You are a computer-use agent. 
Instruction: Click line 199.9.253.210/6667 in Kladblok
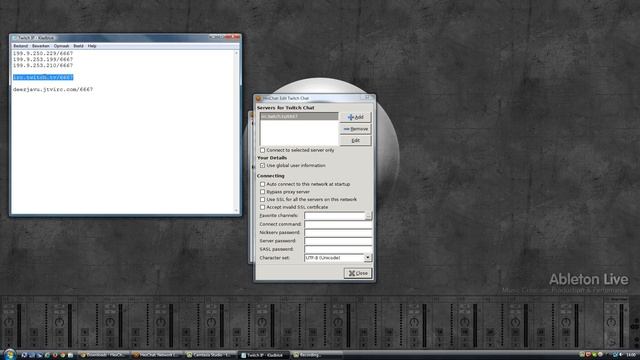[43, 65]
